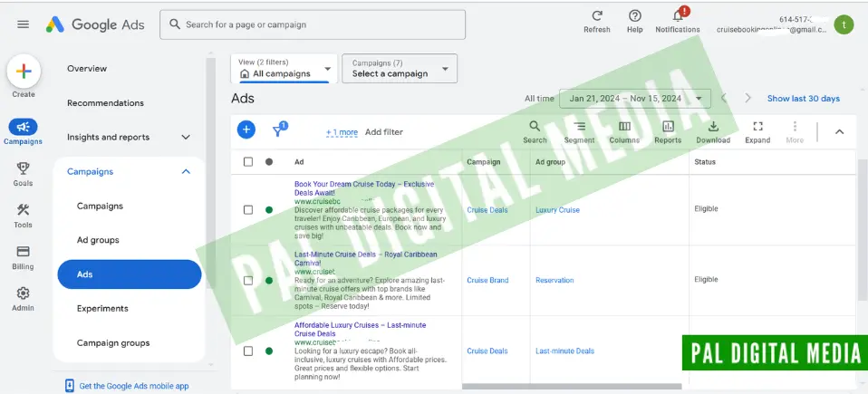Expand Insights and reports section
The height and width of the screenshot is (394, 868).
186,138
